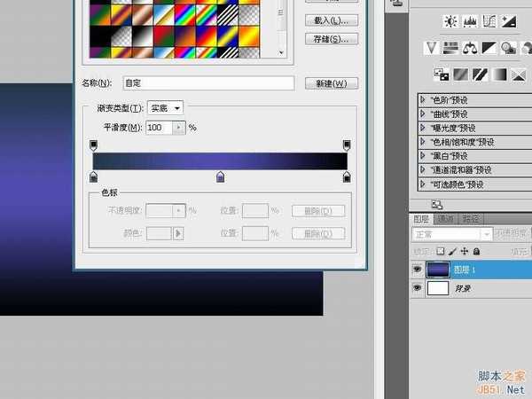Select the middle purple color stop on the gradient bar
Screen dimensions: 532x399
coord(220,178)
